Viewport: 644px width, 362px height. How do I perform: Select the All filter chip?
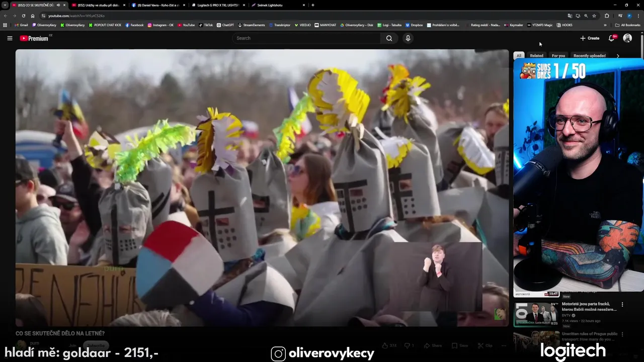[x=519, y=55]
